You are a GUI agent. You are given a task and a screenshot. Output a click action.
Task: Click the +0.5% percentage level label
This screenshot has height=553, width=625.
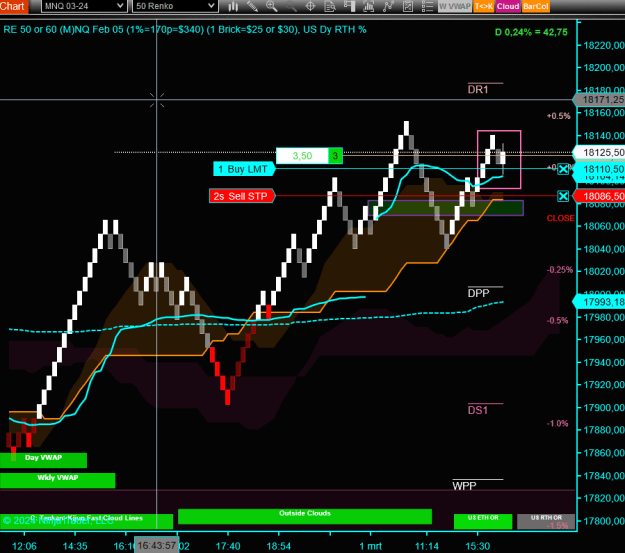[558, 116]
